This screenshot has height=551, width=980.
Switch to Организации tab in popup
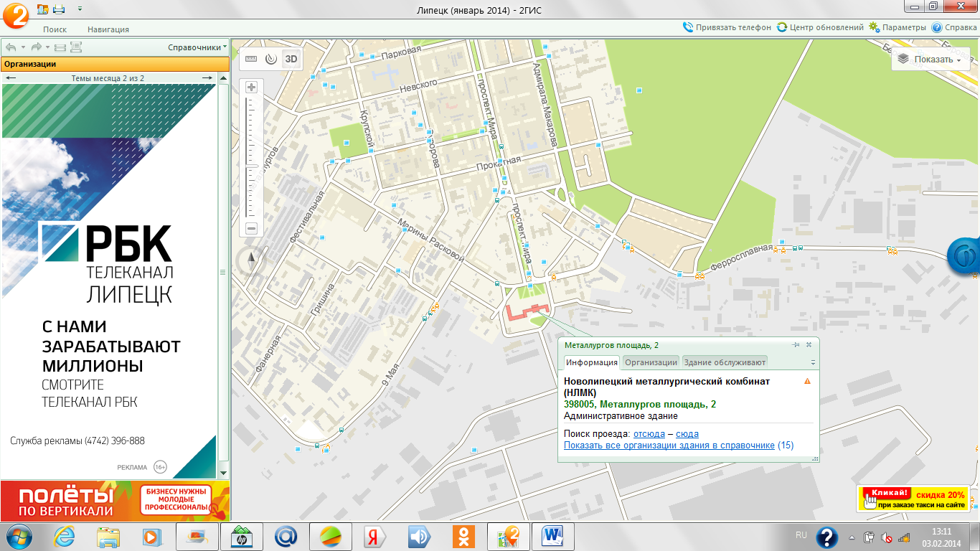651,362
